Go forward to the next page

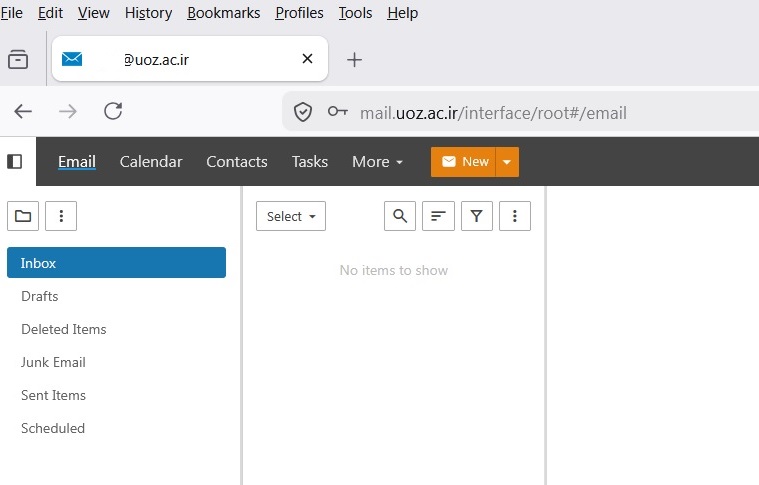tap(68, 111)
